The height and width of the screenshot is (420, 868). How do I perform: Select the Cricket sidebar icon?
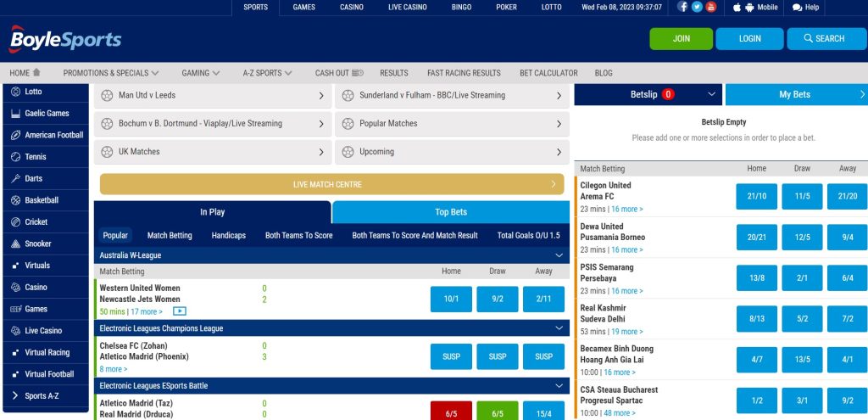[15, 221]
